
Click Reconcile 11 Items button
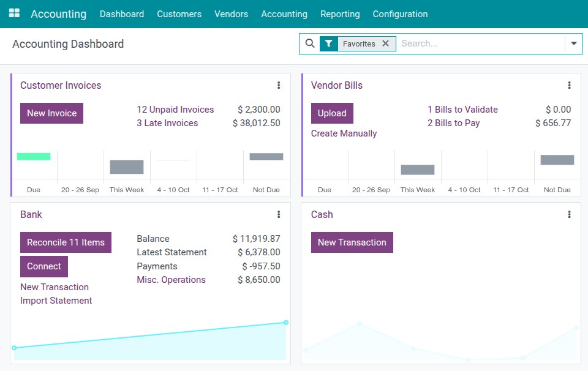[66, 242]
